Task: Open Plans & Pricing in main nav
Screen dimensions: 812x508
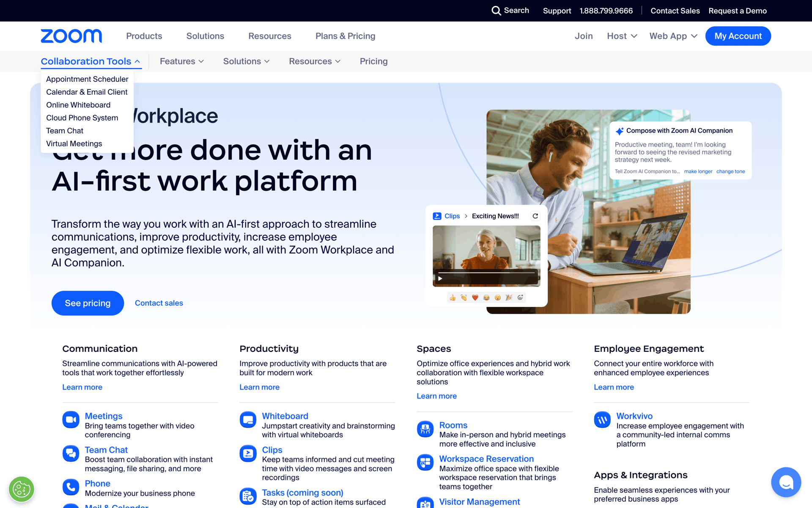Action: [x=346, y=36]
